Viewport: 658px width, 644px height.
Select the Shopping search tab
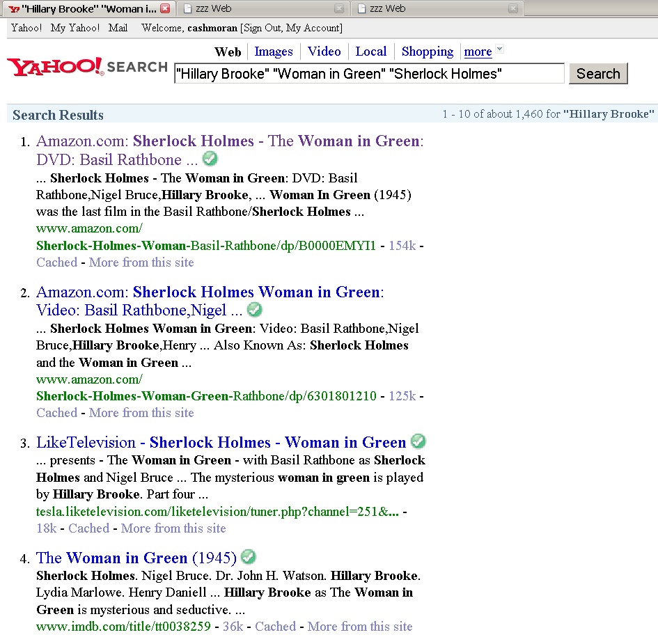pos(428,52)
